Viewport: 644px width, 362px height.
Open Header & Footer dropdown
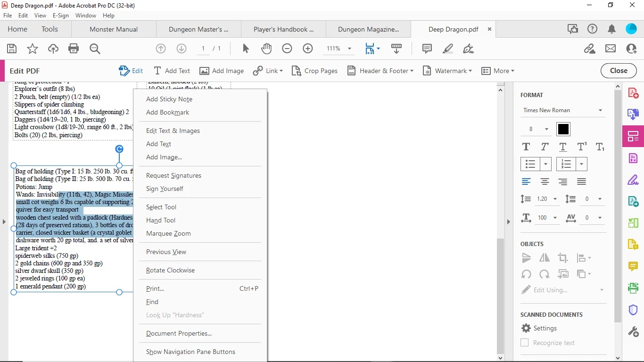[380, 71]
